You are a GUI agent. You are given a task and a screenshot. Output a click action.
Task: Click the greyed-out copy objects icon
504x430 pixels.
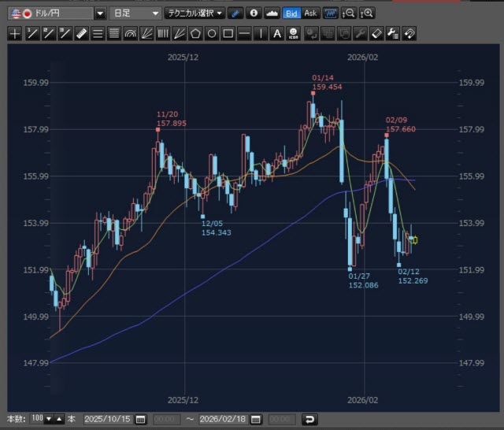coord(328,33)
